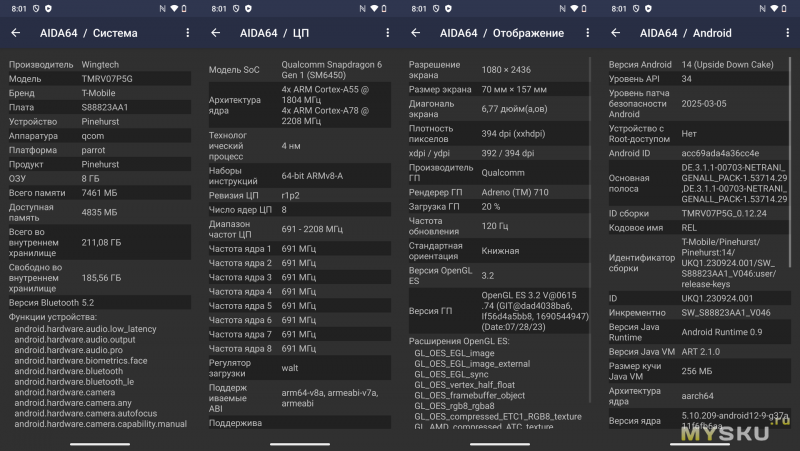Go back from the AIDA64 Android screen
Viewport: 800px width, 451px height.
616,33
